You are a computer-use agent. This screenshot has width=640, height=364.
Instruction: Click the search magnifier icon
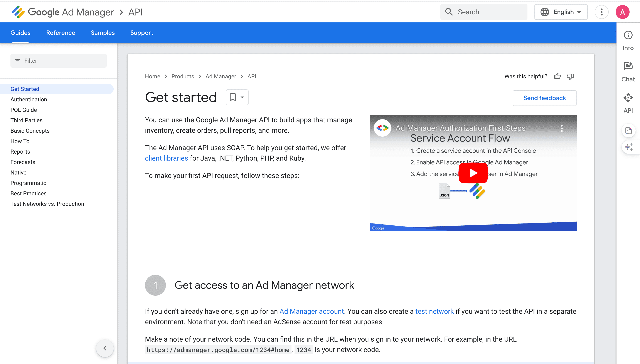coord(449,12)
